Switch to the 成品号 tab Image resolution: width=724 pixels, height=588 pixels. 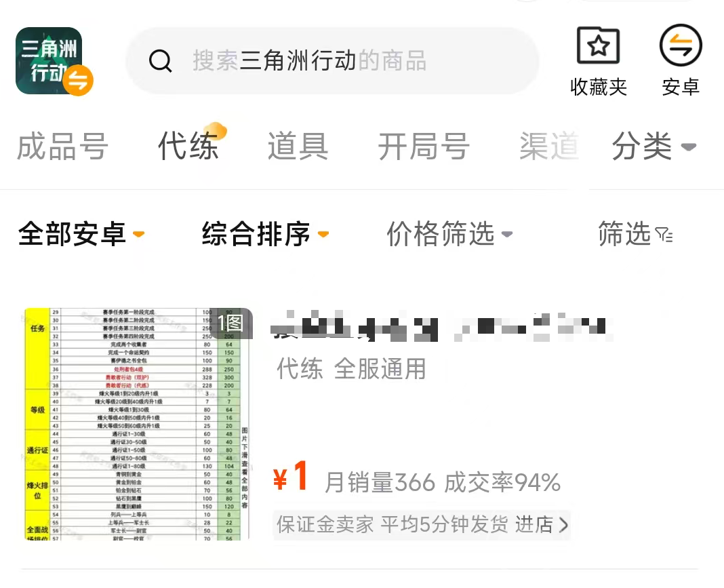(63, 146)
